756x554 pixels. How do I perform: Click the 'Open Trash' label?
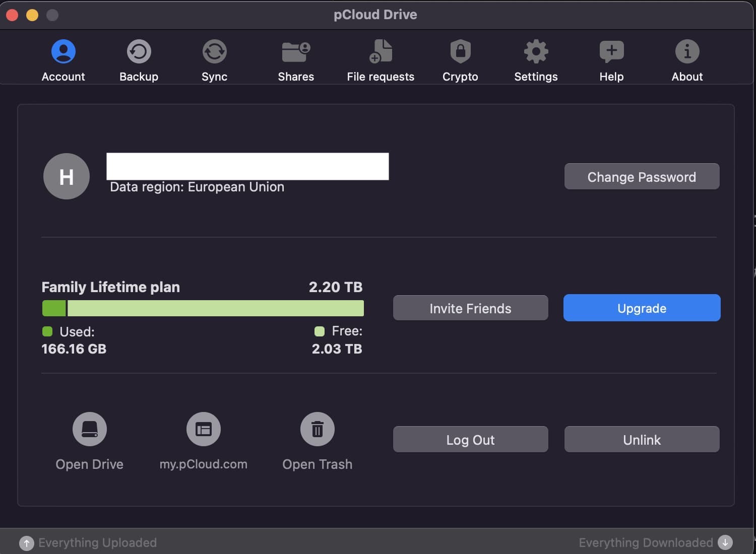318,464
